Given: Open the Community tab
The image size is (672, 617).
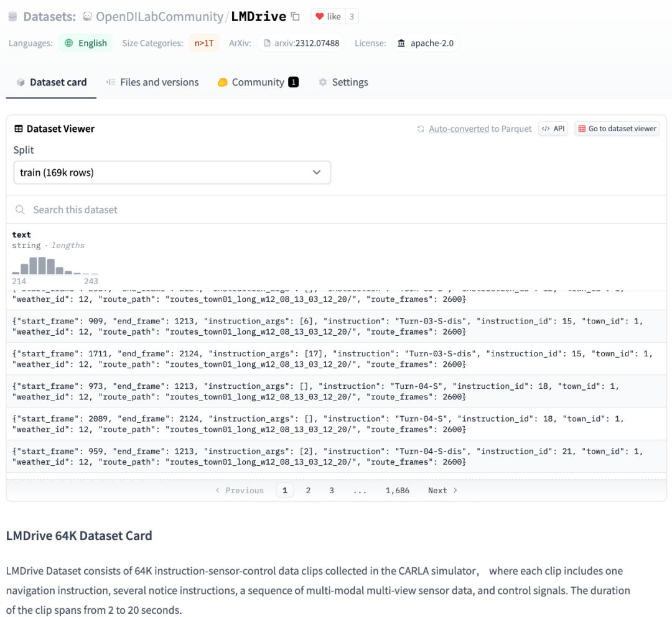Looking at the screenshot, I should (258, 82).
